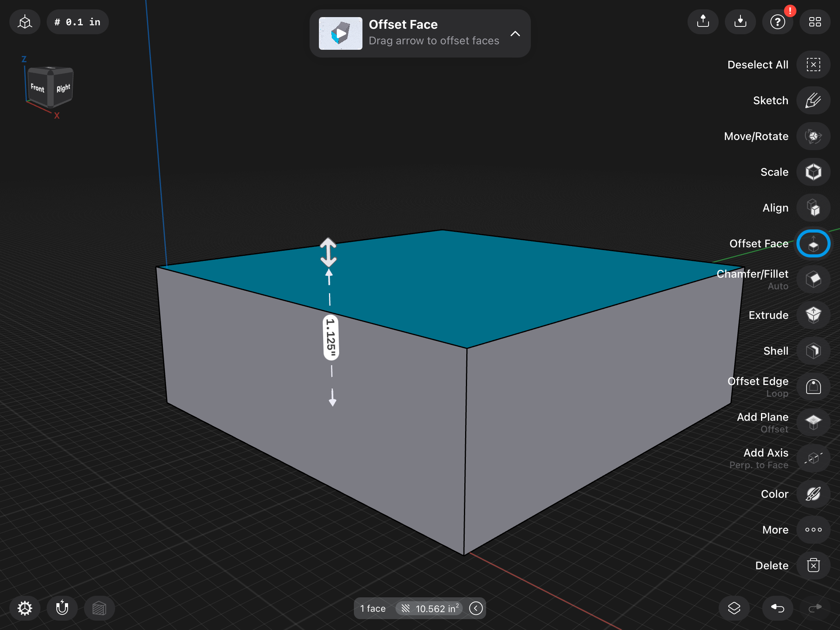Open the Chamfer/Fillet tool
Screen dimensions: 840x630
[x=813, y=279]
